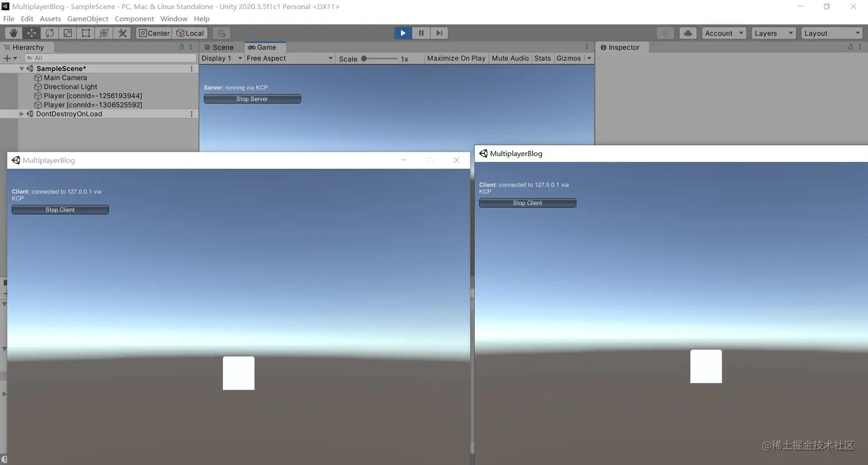Click the Step frame button

(439, 33)
